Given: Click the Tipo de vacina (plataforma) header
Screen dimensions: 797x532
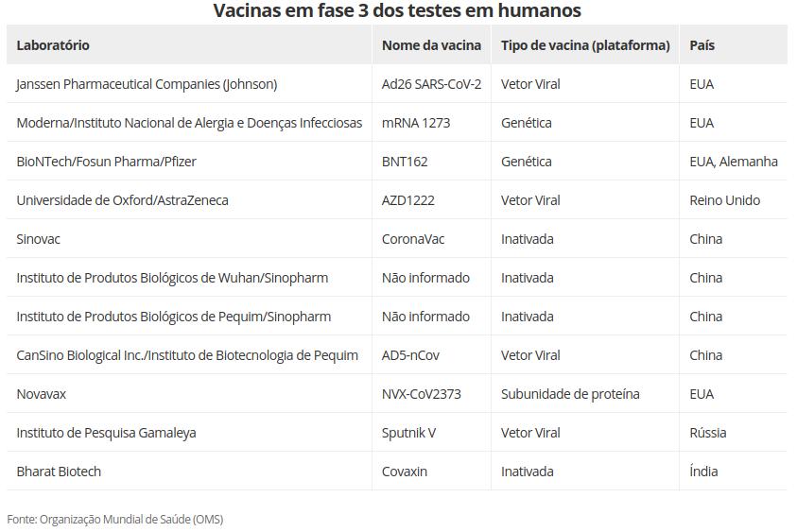Looking at the screenshot, I should pos(584,45).
